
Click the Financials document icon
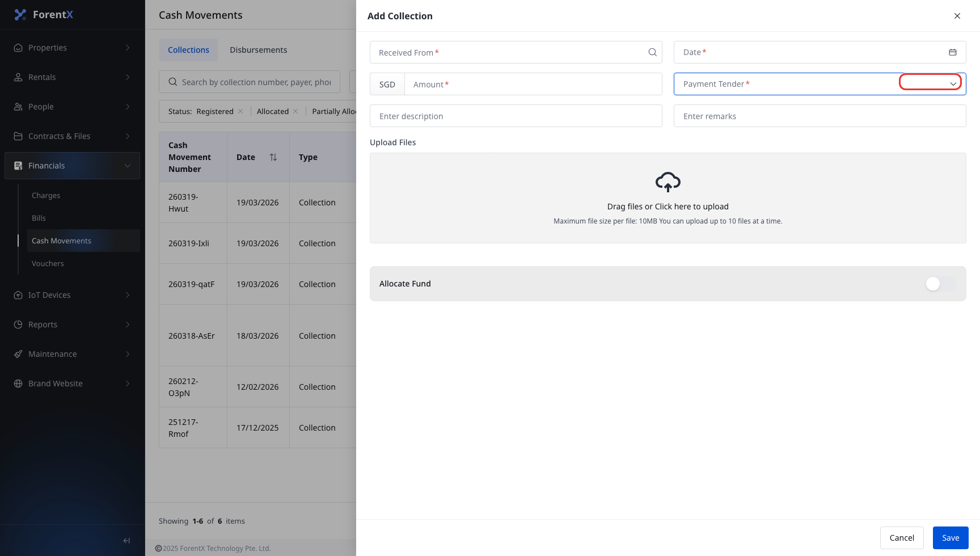18,166
